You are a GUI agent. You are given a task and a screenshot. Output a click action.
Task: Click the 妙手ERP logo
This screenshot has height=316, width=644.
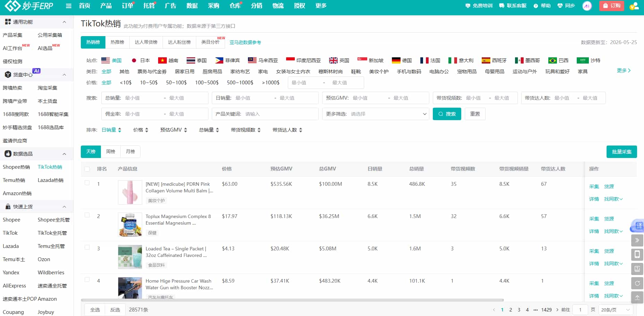pyautogui.click(x=29, y=6)
